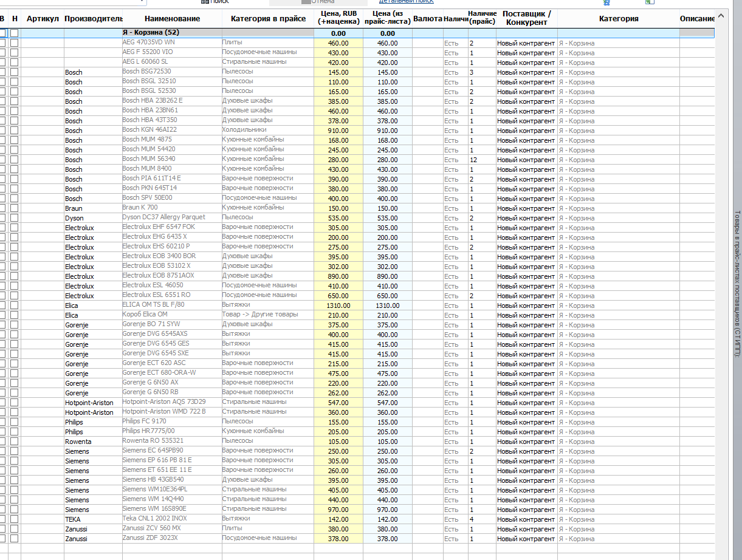742x560 pixels.
Task: Click scroll-up arrow of the table scrollbar
Action: [x=721, y=14]
